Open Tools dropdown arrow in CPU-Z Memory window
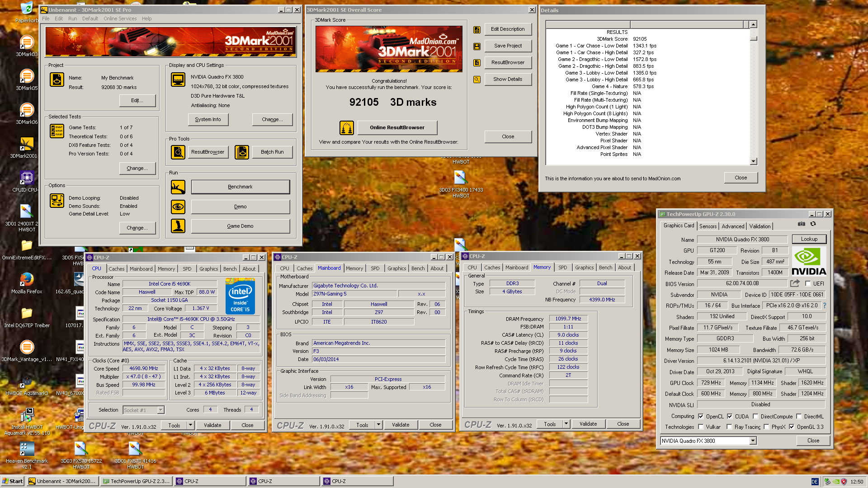 coord(566,424)
